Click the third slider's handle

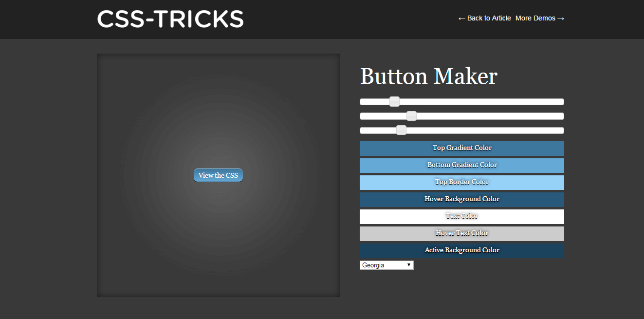coord(401,131)
